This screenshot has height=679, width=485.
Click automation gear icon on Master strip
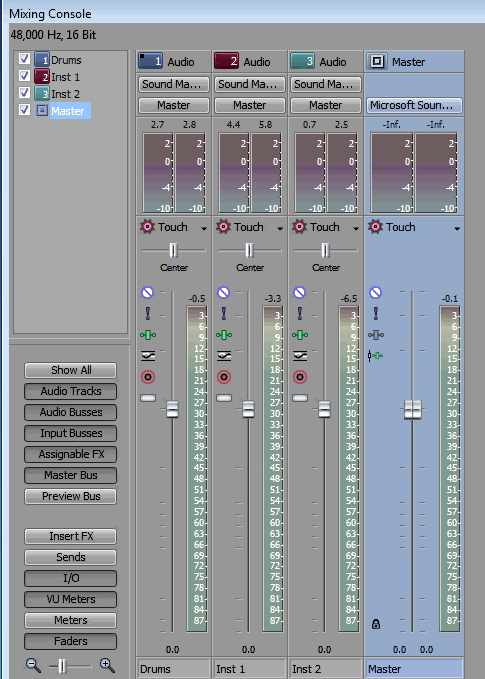pyautogui.click(x=375, y=227)
